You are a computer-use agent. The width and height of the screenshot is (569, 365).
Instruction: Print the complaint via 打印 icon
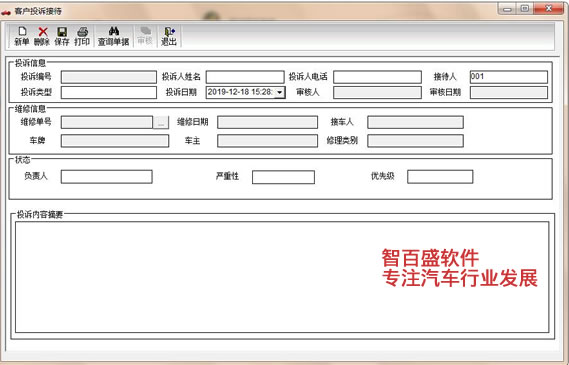(82, 36)
